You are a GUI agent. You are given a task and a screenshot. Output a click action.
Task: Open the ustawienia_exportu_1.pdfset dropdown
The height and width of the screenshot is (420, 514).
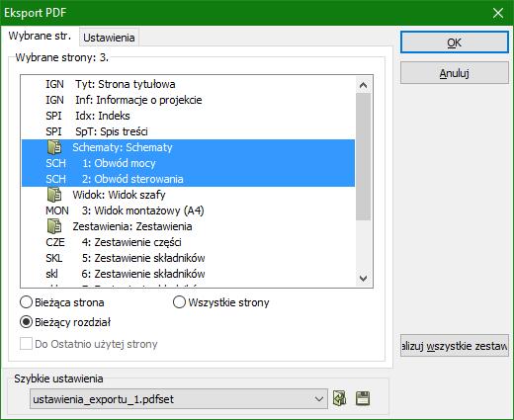pyautogui.click(x=179, y=399)
